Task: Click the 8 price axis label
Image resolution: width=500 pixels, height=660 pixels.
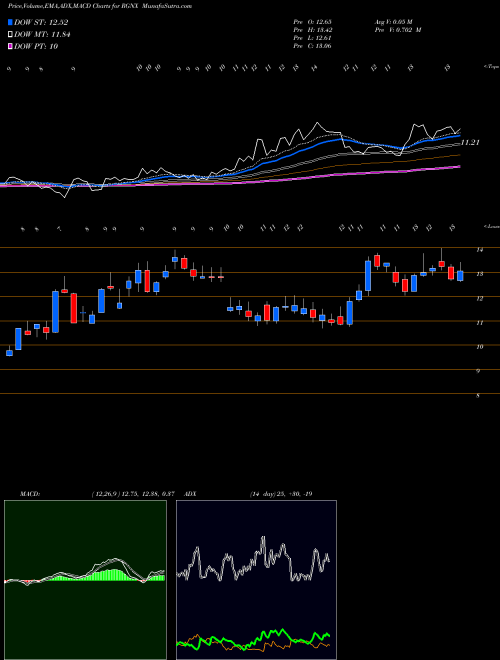Action: (x=478, y=396)
